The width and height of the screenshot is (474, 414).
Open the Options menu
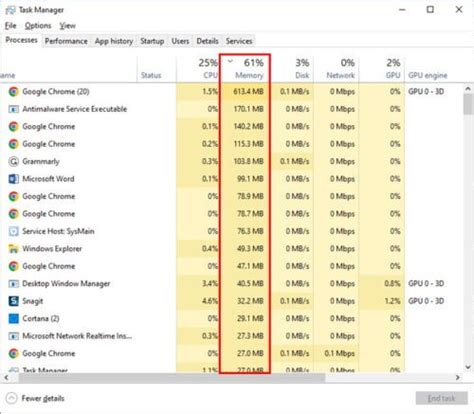[x=38, y=26]
